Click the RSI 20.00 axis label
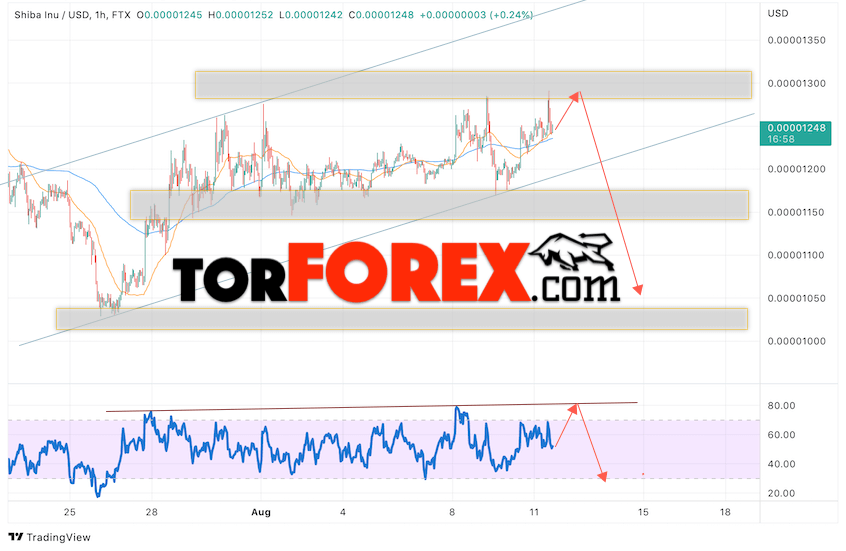The height and width of the screenshot is (551, 846). point(781,493)
